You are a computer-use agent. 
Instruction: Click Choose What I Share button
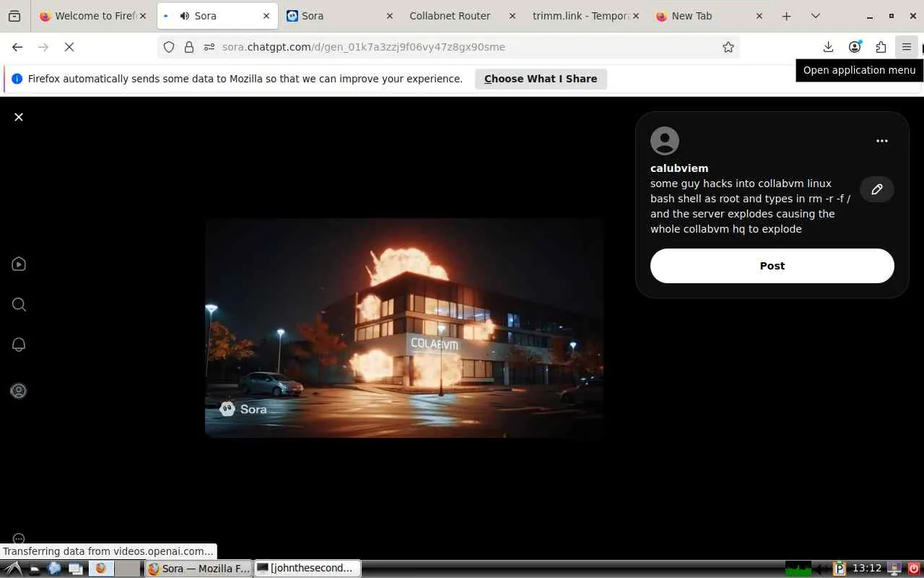[x=541, y=79]
